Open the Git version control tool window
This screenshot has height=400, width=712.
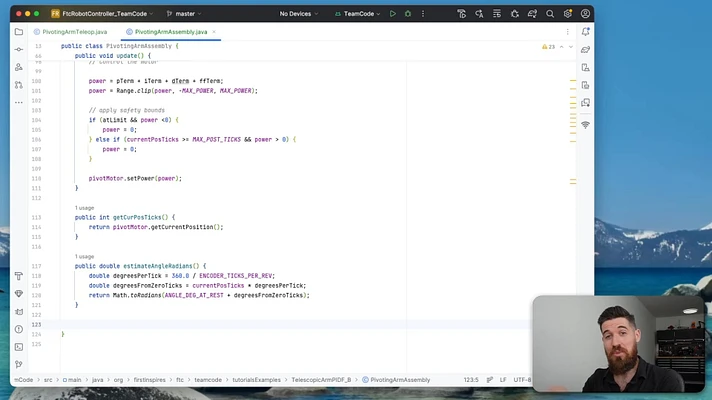pyautogui.click(x=19, y=364)
